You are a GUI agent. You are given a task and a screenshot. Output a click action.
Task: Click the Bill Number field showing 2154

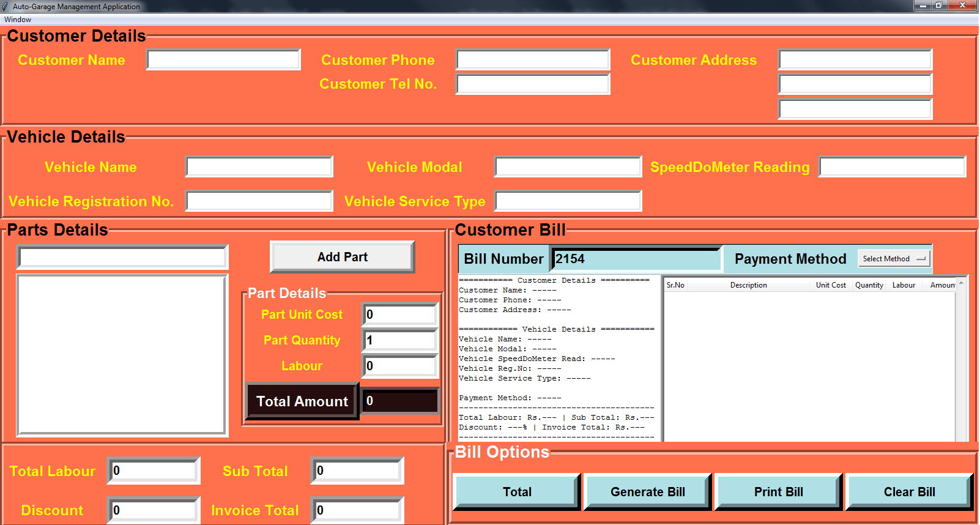(636, 259)
